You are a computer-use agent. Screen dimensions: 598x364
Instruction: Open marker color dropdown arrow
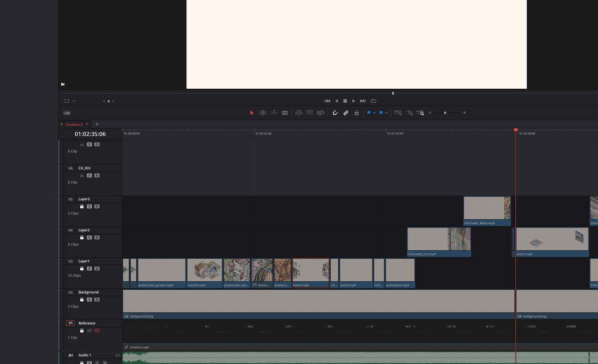click(387, 113)
